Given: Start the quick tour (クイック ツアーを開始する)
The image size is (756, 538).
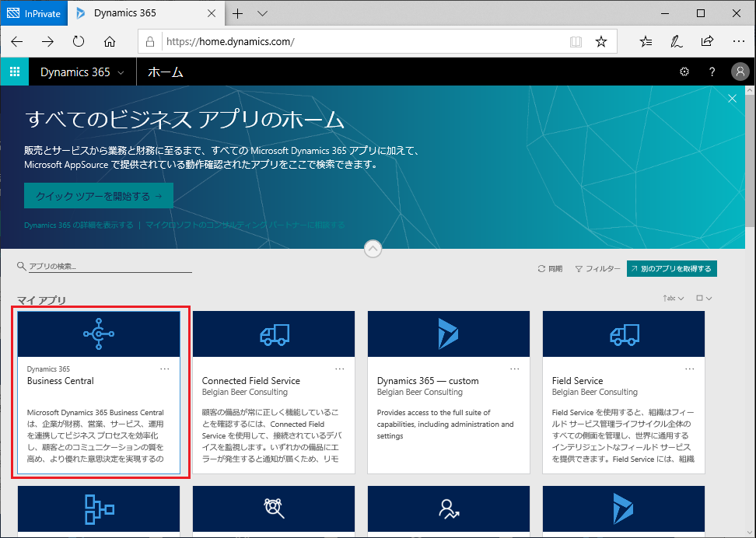Looking at the screenshot, I should tap(99, 196).
